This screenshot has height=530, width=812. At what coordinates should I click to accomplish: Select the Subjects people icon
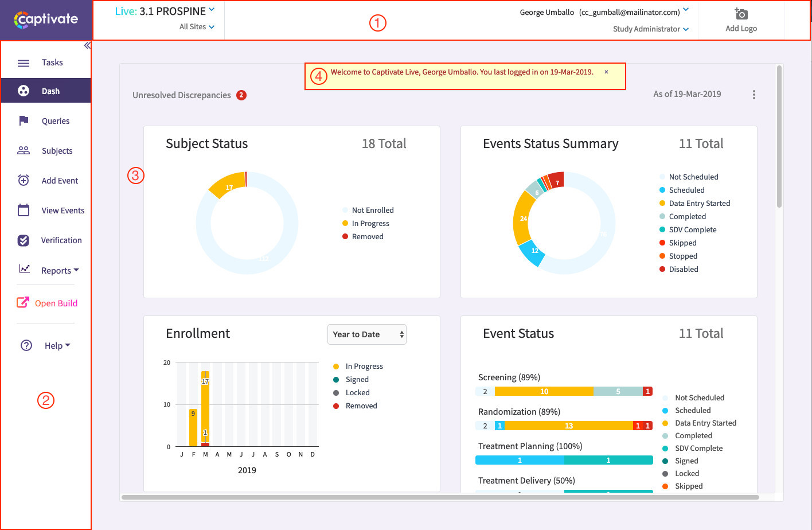pos(24,150)
